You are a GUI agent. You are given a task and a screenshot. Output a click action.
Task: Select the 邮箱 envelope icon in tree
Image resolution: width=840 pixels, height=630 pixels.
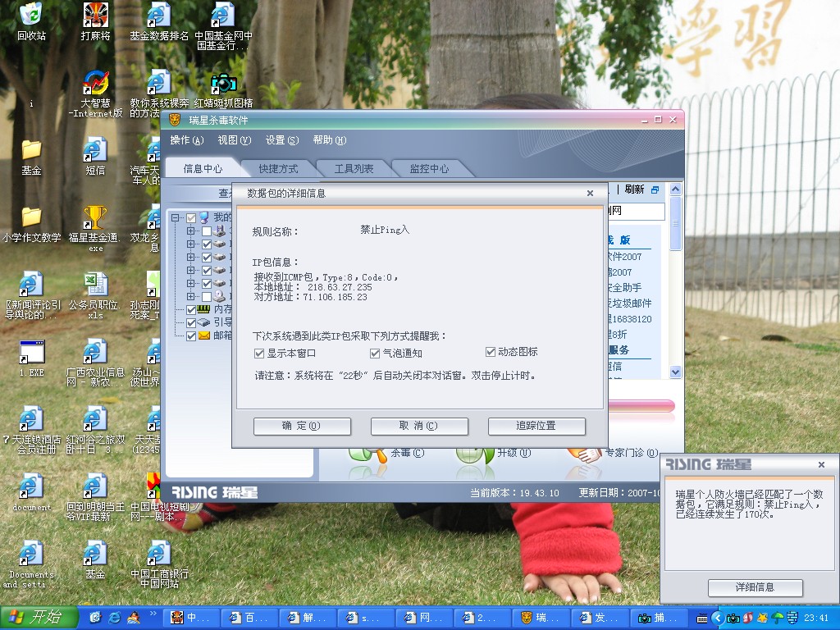203,336
